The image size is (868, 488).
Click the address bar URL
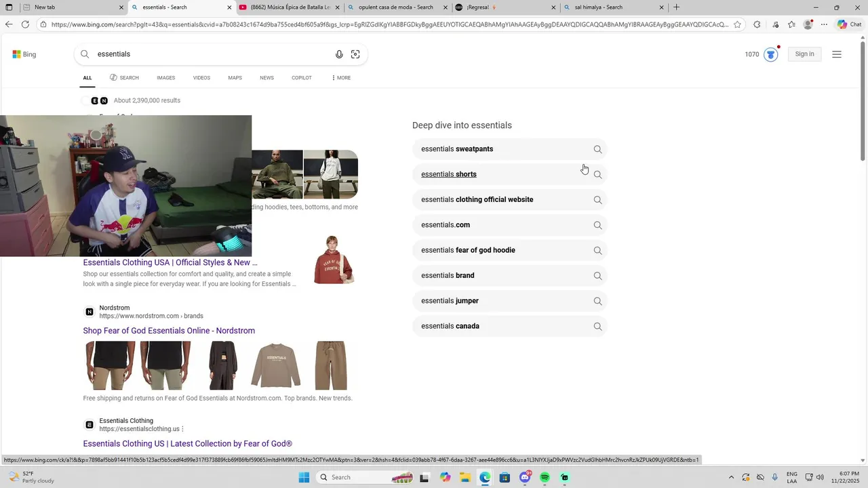389,24
